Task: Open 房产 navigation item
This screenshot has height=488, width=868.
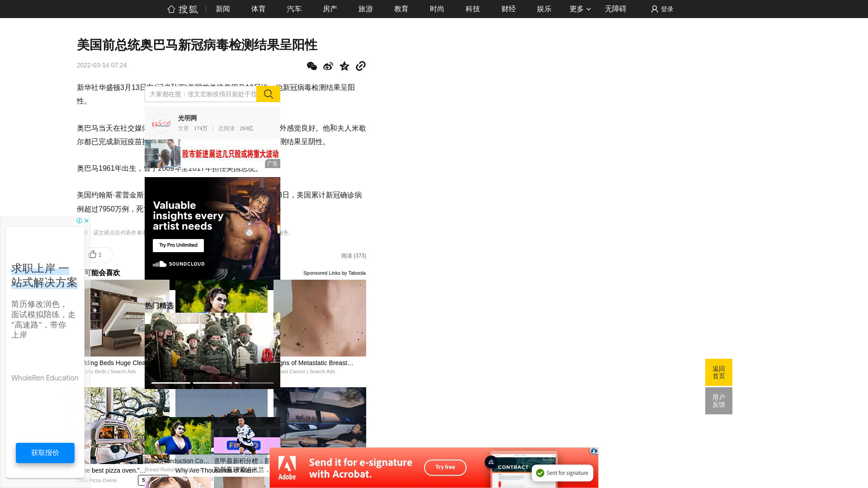Action: [330, 9]
